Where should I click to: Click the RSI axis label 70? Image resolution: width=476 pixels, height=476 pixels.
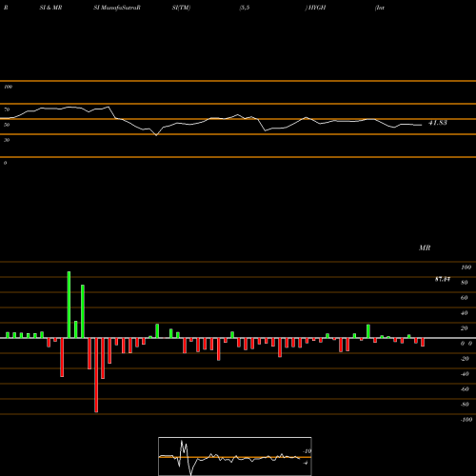click(x=7, y=109)
